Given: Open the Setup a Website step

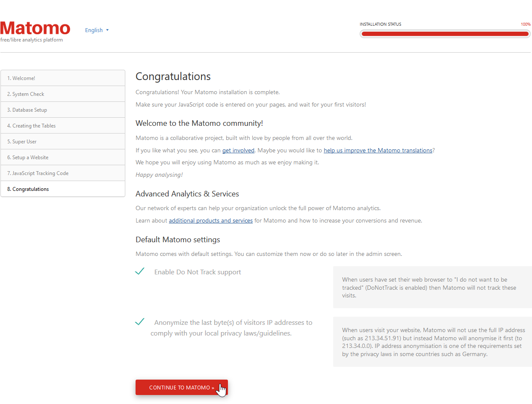Looking at the screenshot, I should point(63,157).
